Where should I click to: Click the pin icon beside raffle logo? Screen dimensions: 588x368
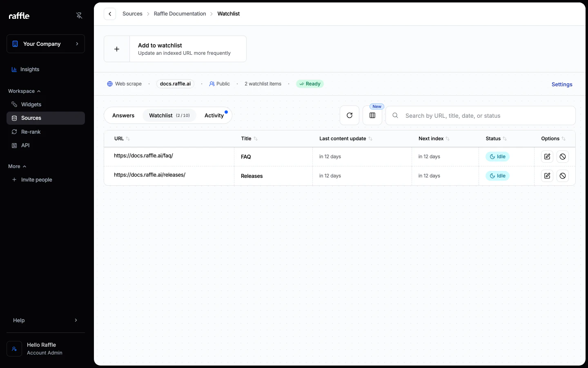pos(79,16)
